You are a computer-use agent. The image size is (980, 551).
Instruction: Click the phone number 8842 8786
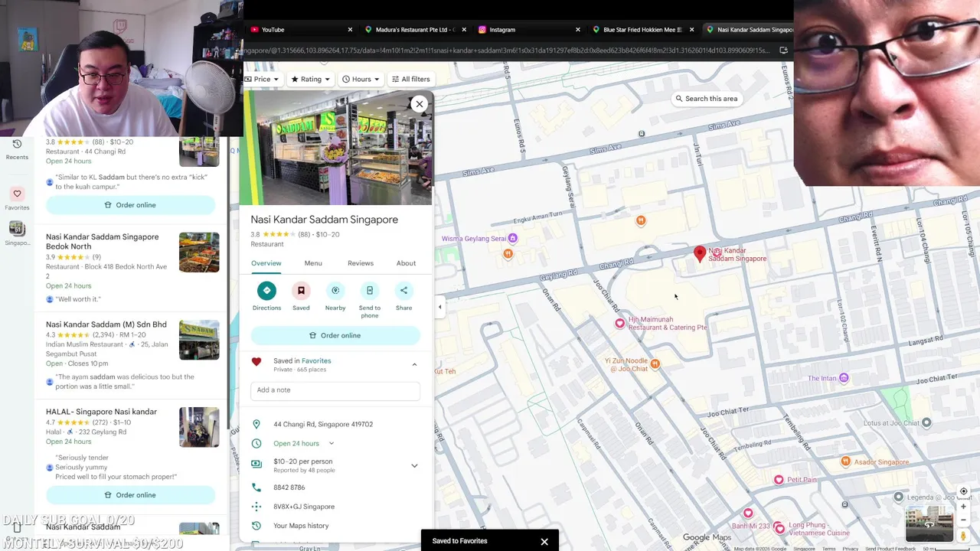tap(289, 487)
